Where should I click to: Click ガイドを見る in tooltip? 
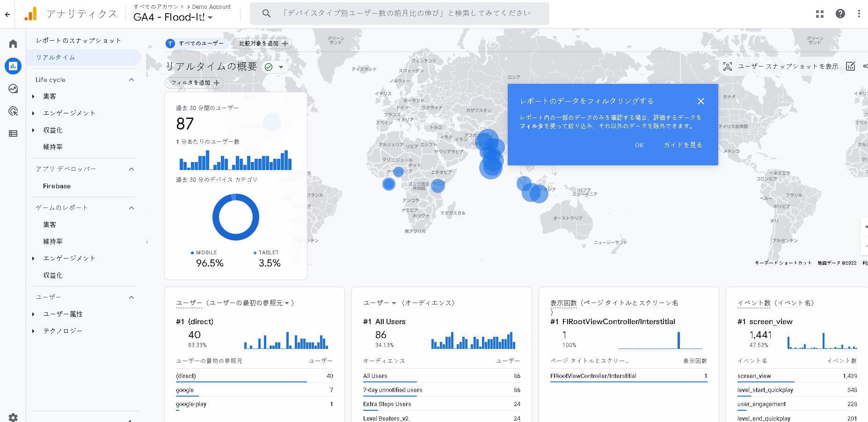click(683, 145)
